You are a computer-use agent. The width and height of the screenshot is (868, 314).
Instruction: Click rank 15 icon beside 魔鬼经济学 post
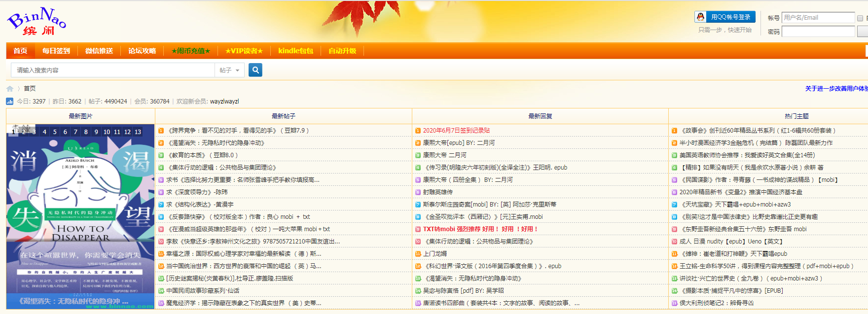[161, 303]
